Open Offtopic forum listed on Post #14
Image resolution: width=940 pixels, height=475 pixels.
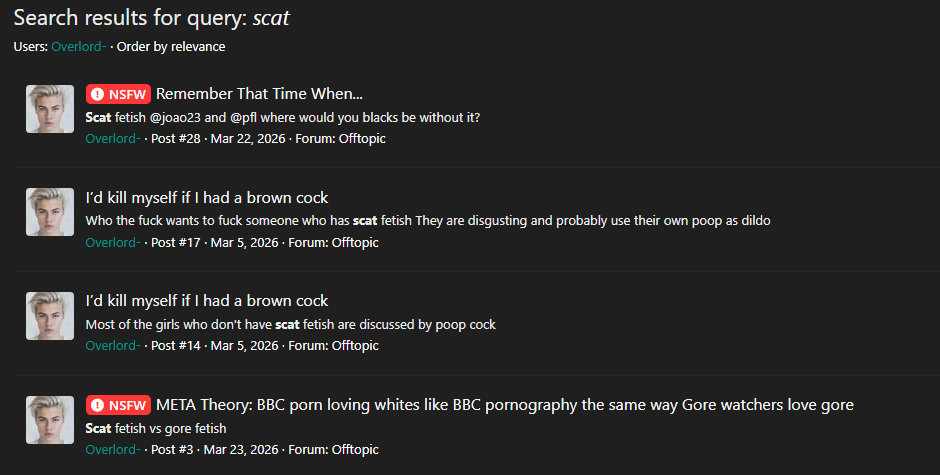click(x=355, y=346)
